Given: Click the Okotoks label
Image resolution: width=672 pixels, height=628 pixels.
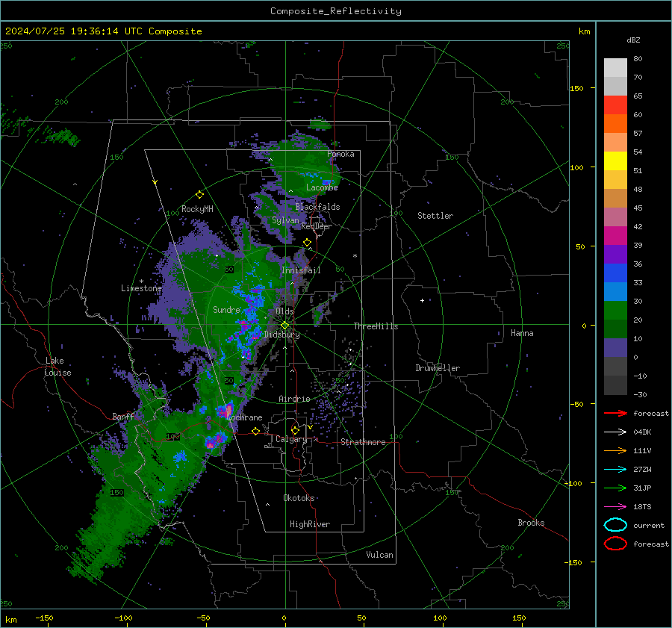Looking at the screenshot, I should 299,498.
